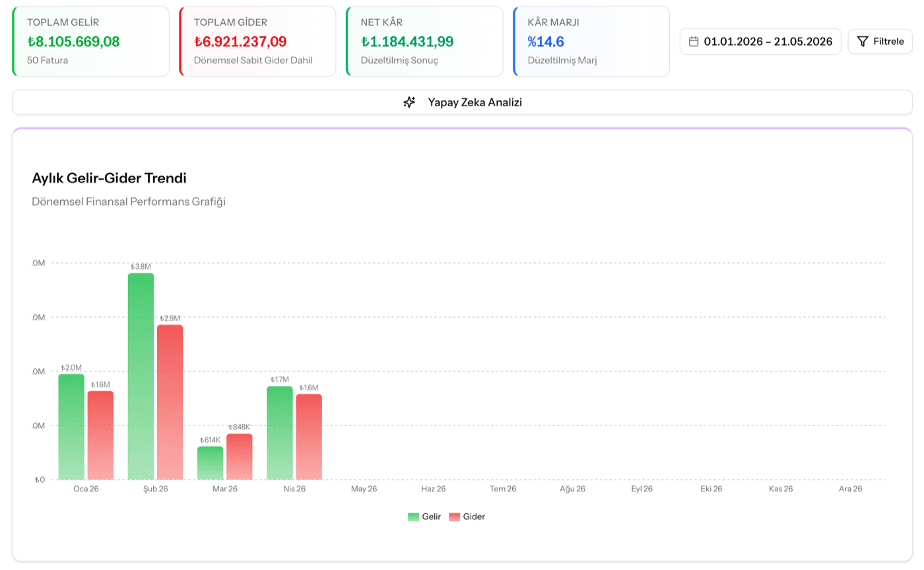Click the Tem 26 axis label

[x=503, y=489]
